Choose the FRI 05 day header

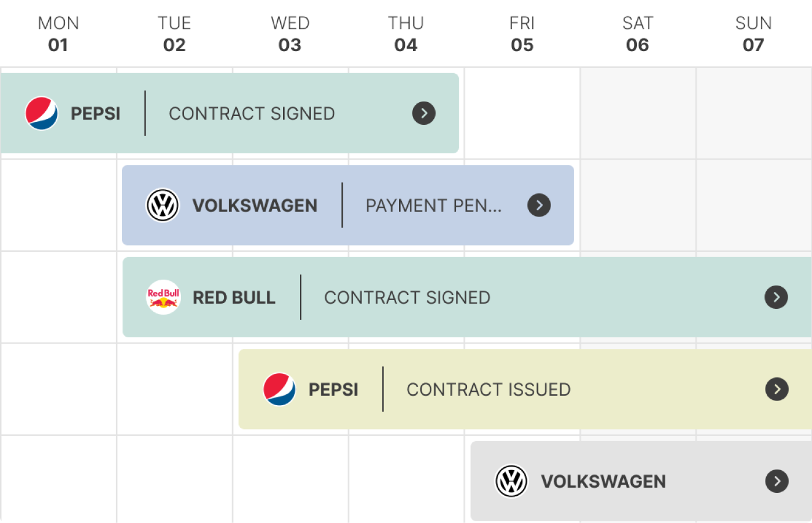pyautogui.click(x=522, y=34)
